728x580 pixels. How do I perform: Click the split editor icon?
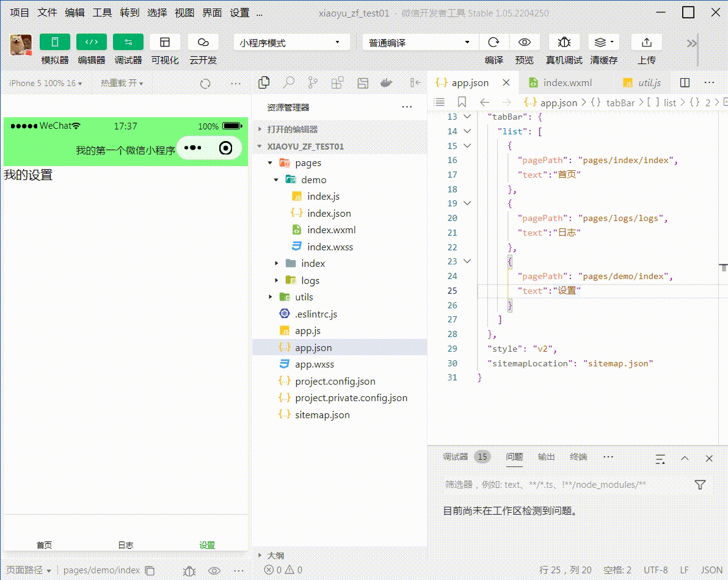[685, 82]
